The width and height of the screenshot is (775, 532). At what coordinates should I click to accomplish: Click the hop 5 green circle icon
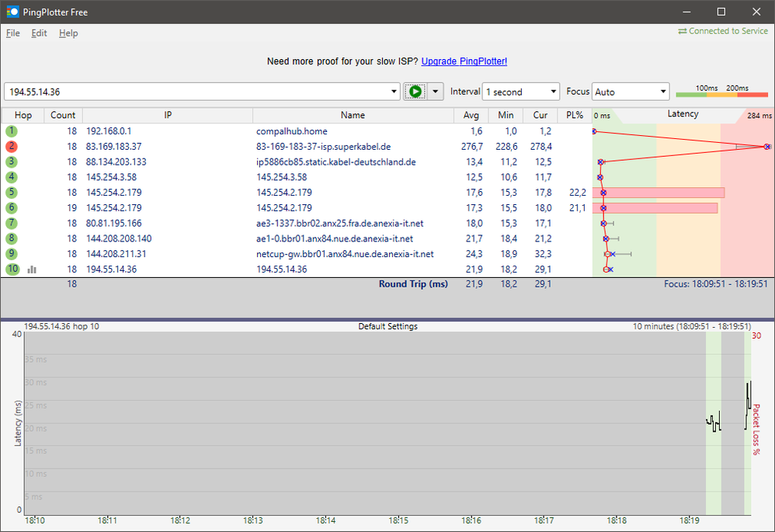12,193
